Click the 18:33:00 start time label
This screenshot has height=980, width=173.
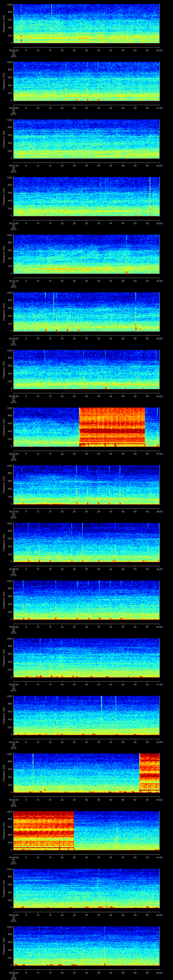[13, 281]
